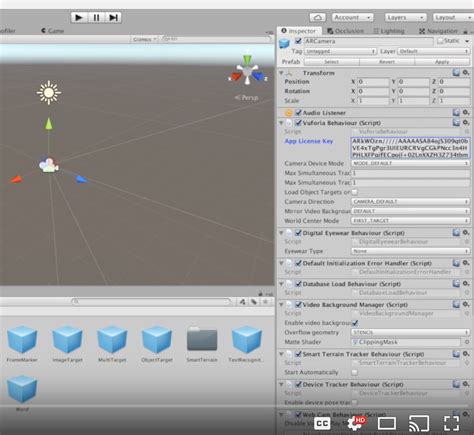Click the prefab Apply button
Image resolution: width=474 pixels, height=435 pixels.
point(442,62)
